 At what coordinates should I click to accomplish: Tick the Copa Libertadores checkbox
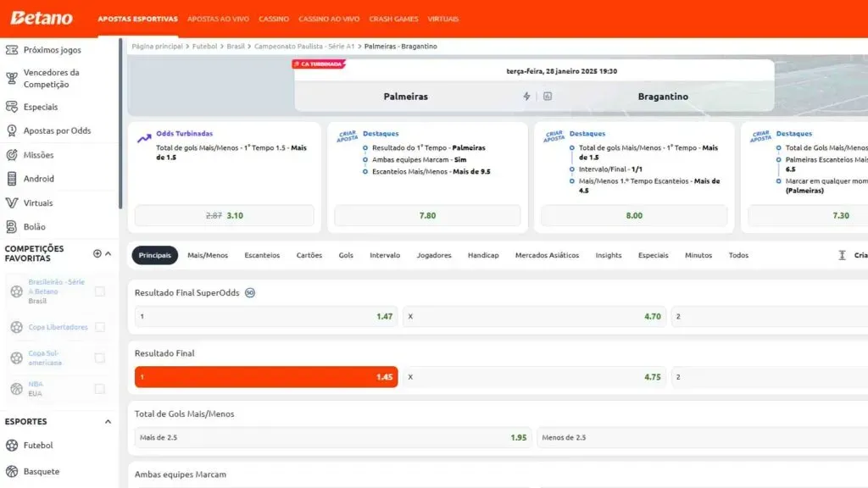[100, 327]
